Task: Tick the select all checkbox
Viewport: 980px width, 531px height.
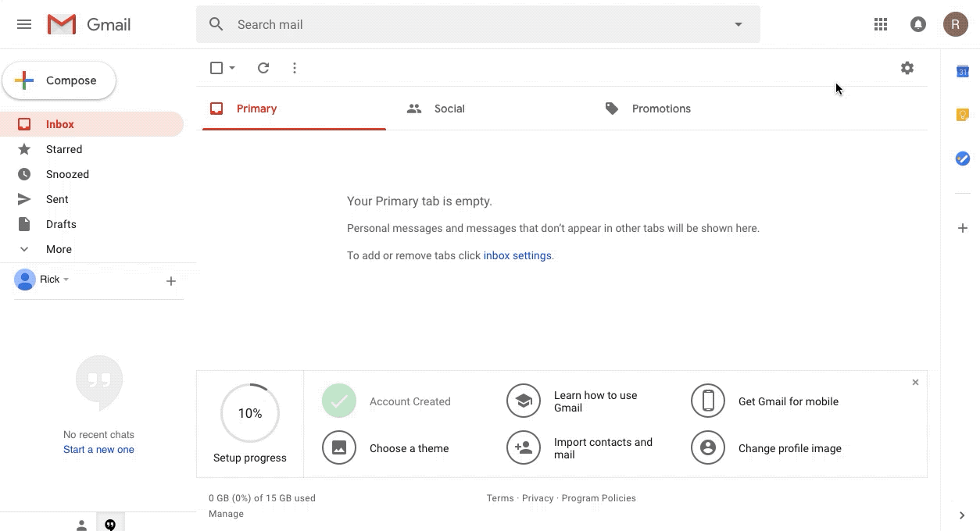Action: (216, 68)
